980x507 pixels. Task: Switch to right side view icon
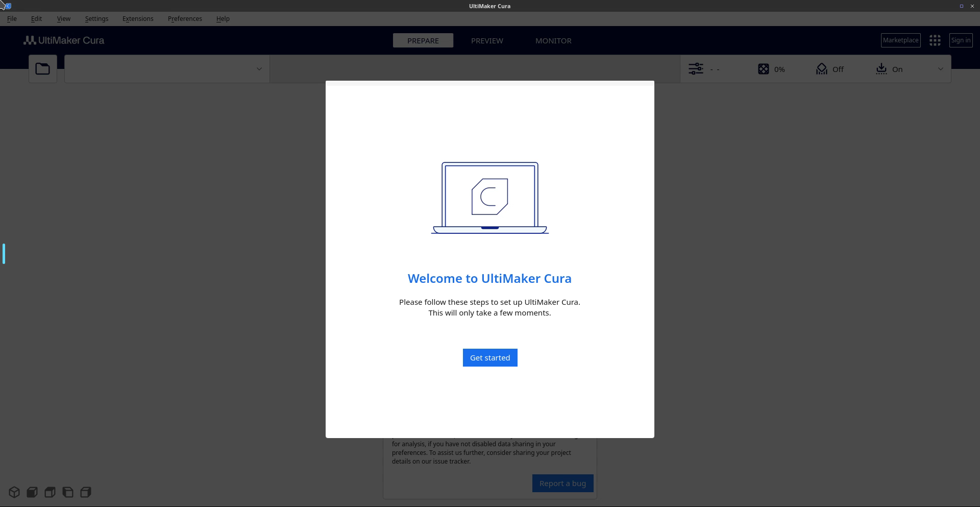coord(86,492)
